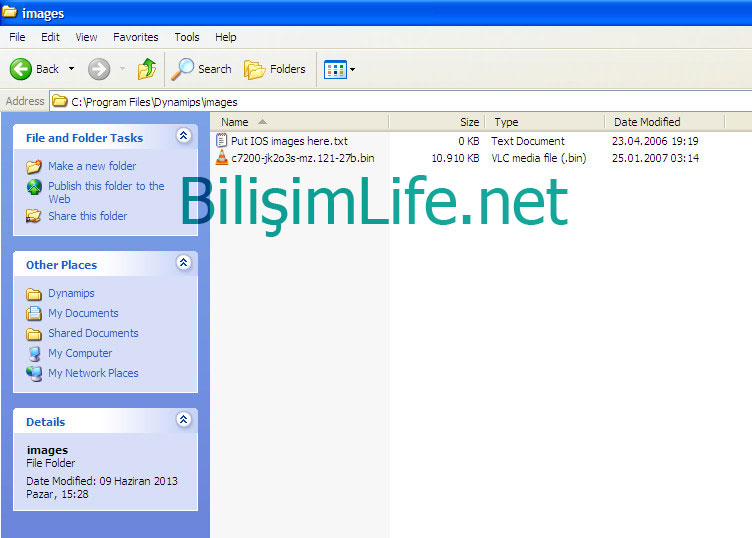Collapse the Other Places panel
The image size is (752, 538).
pos(183,262)
